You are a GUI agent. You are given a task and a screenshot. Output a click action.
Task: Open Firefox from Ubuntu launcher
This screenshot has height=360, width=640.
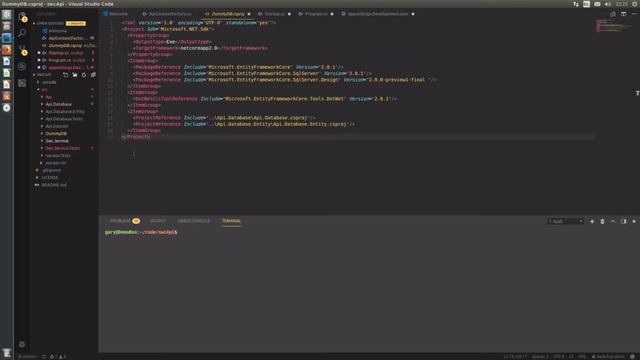[x=7, y=50]
